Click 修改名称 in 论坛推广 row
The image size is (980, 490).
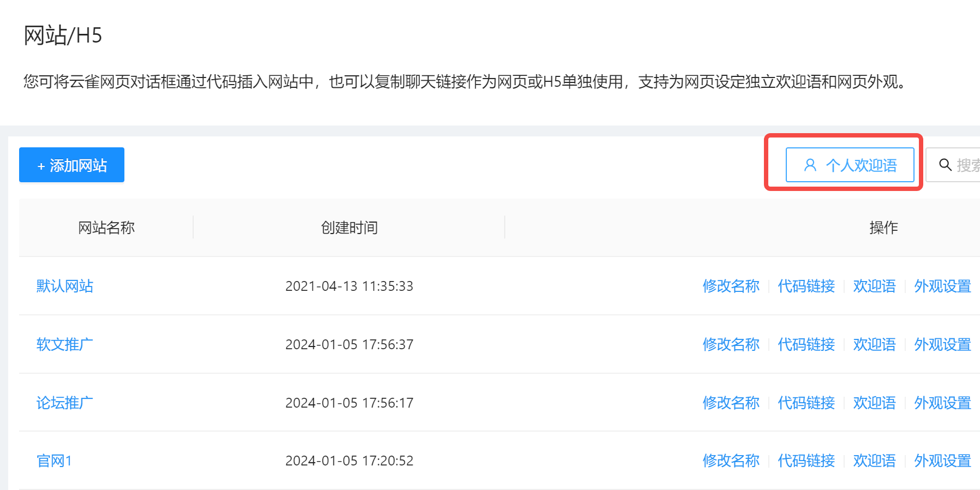pos(731,403)
